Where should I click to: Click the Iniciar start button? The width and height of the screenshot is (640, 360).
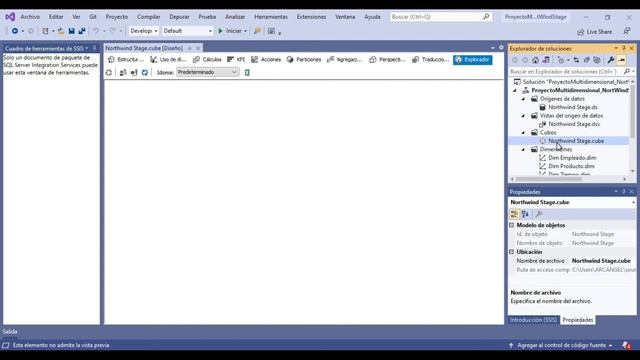point(230,31)
